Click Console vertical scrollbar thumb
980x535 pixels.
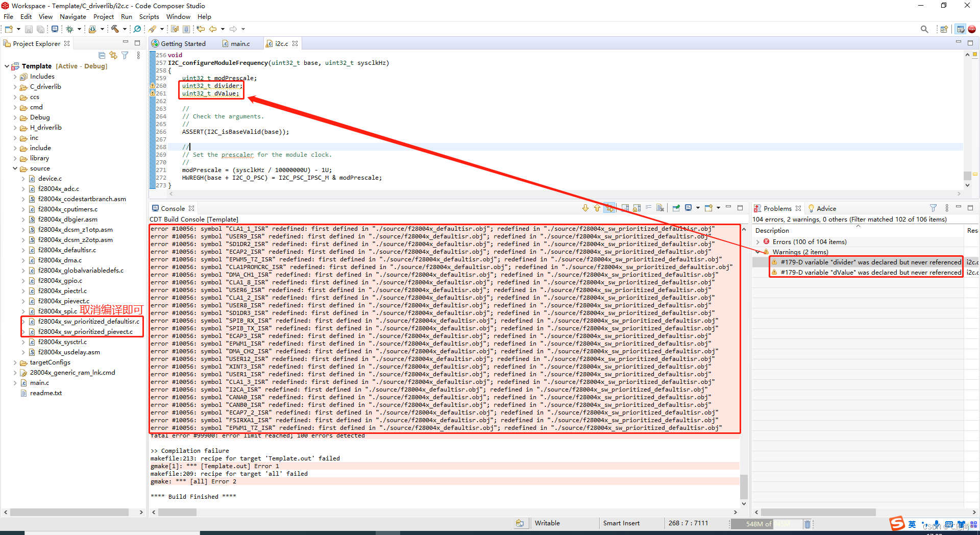tap(744, 487)
